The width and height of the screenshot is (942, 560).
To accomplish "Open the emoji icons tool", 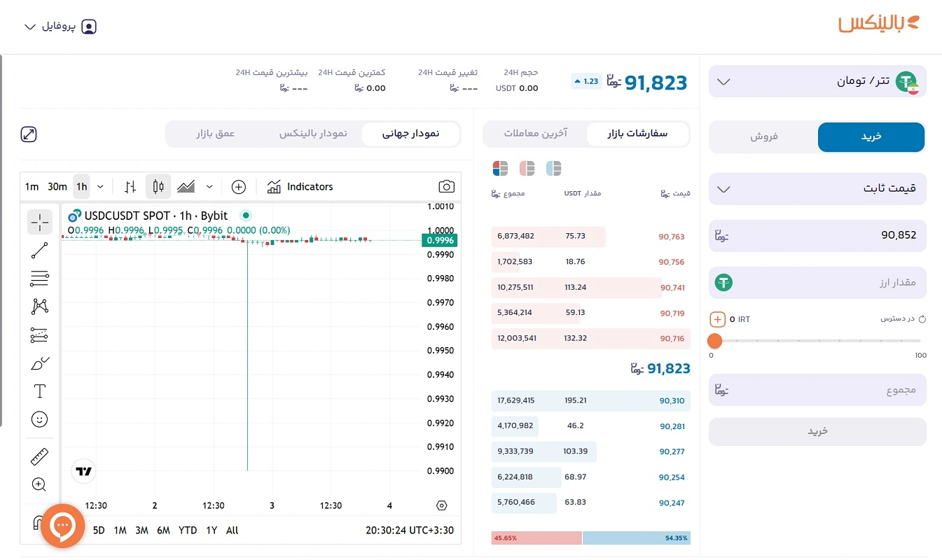I will [x=40, y=419].
